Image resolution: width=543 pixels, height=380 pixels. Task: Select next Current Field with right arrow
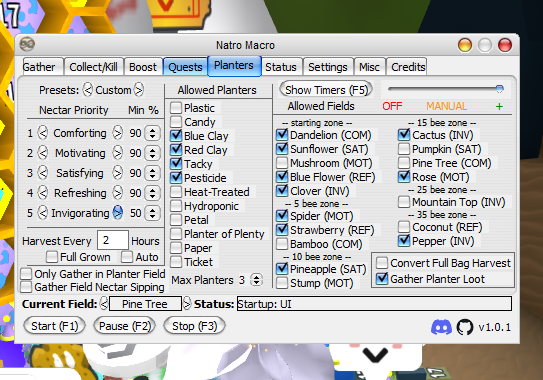coord(187,304)
